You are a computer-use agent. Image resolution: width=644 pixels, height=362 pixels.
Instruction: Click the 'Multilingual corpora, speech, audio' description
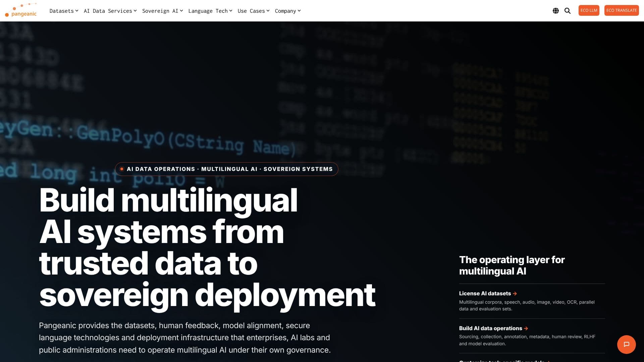[527, 305]
